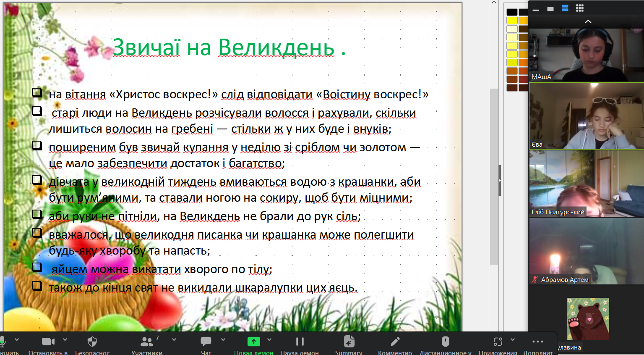Click slide vertical scrollbar thumb
This screenshot has height=355, width=644.
pyautogui.click(x=494, y=176)
